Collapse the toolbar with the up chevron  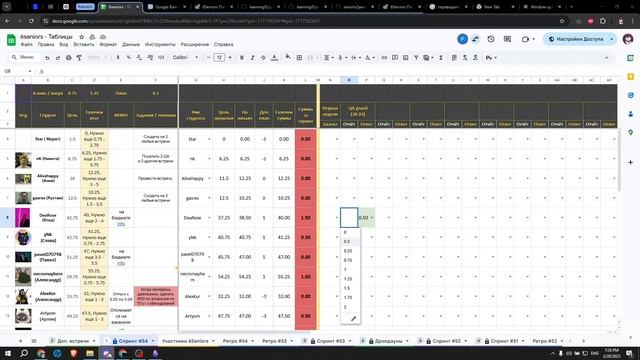606,58
